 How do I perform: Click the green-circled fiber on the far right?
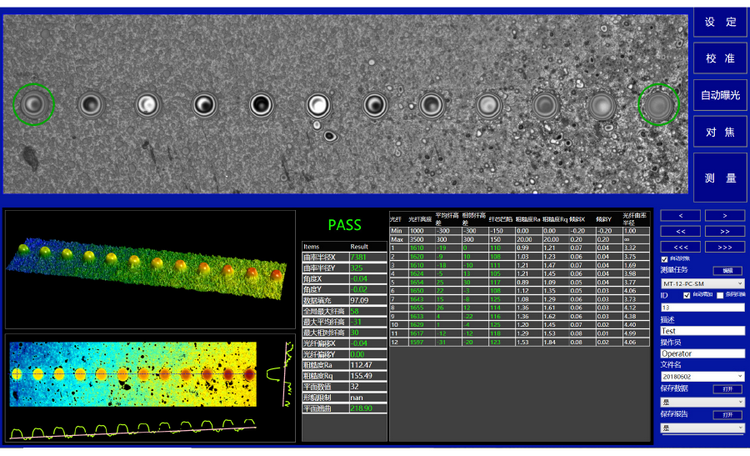658,104
